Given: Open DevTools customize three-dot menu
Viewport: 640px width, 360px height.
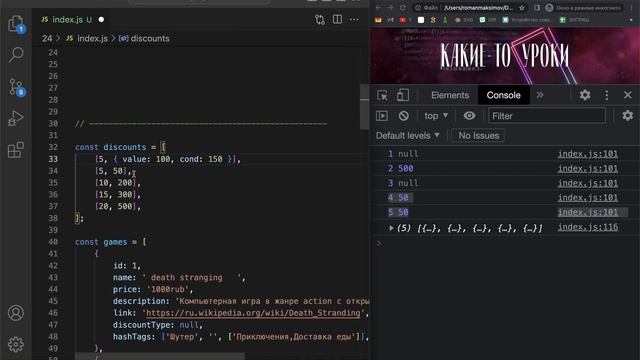Looking at the screenshot, I should coord(607,95).
